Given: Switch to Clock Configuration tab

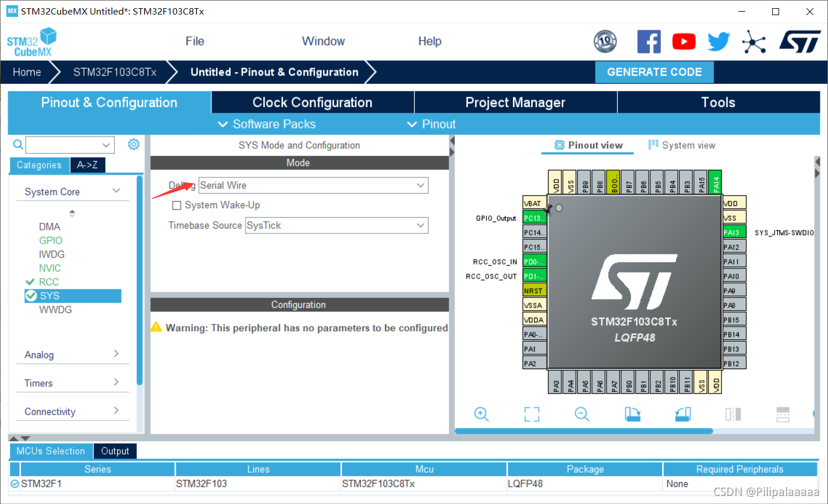Looking at the screenshot, I should (312, 102).
